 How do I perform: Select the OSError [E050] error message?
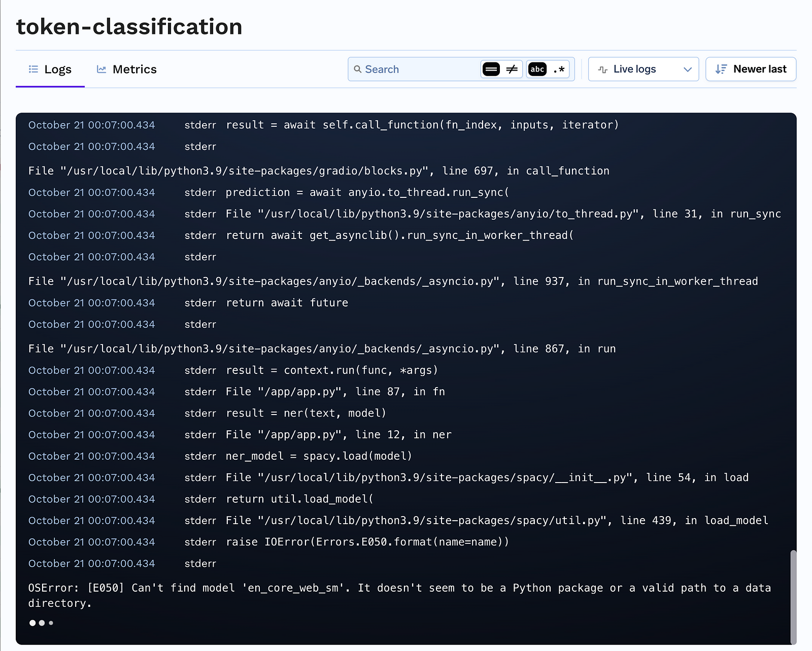point(399,595)
